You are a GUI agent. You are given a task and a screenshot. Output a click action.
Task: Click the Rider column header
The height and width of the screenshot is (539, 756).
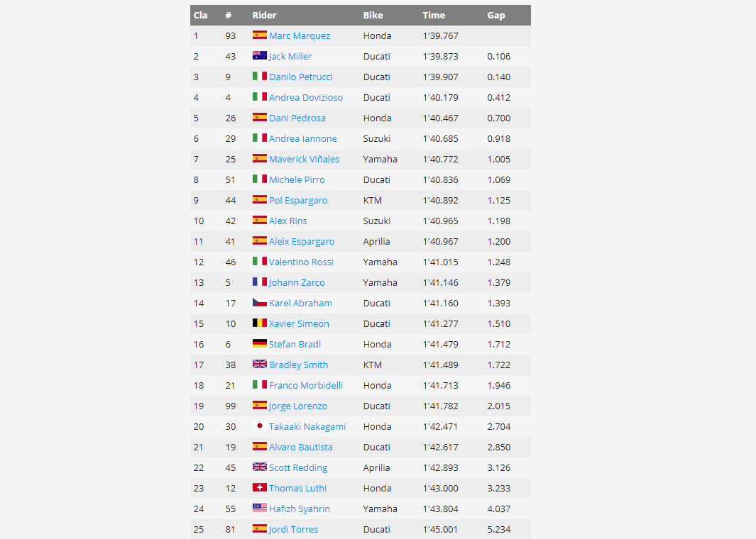click(x=264, y=16)
